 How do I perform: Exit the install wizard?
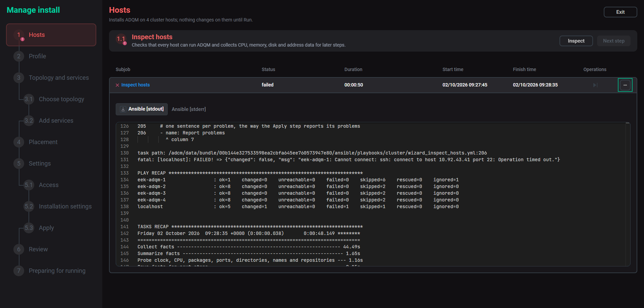pyautogui.click(x=620, y=12)
